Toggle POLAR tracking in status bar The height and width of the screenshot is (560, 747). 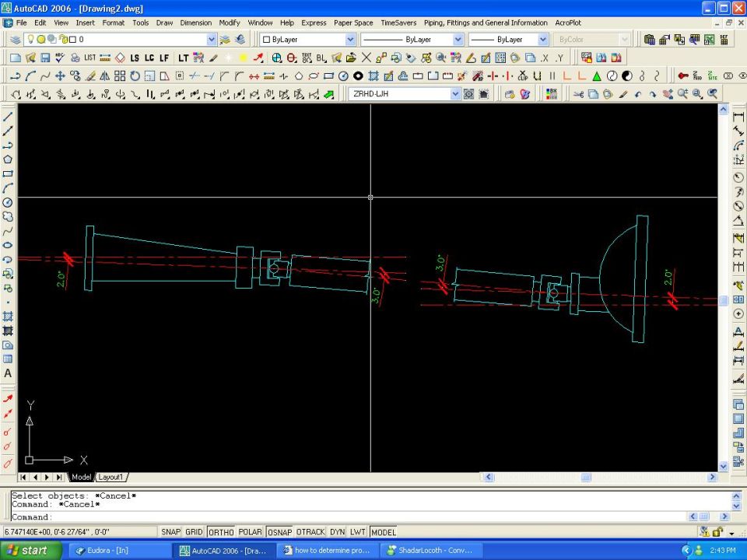250,532
